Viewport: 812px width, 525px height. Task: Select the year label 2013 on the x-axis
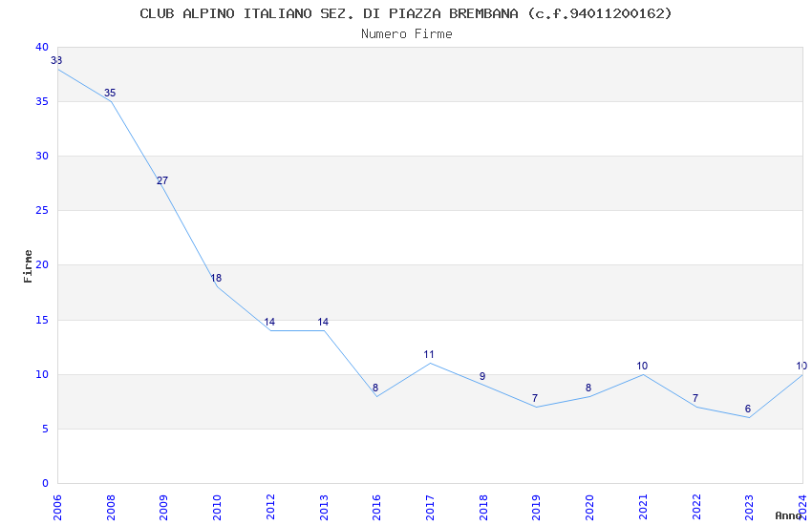[x=323, y=508]
